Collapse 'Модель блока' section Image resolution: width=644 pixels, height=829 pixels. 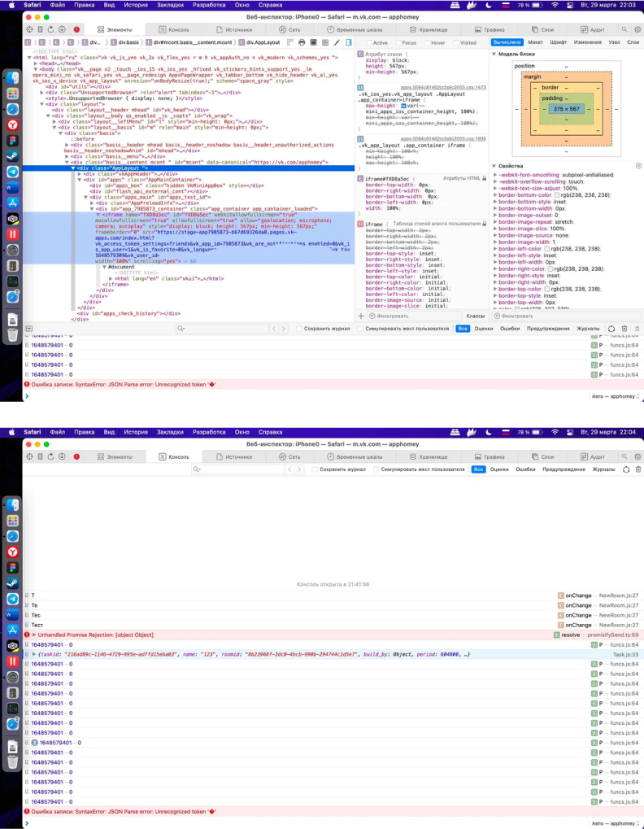point(494,54)
